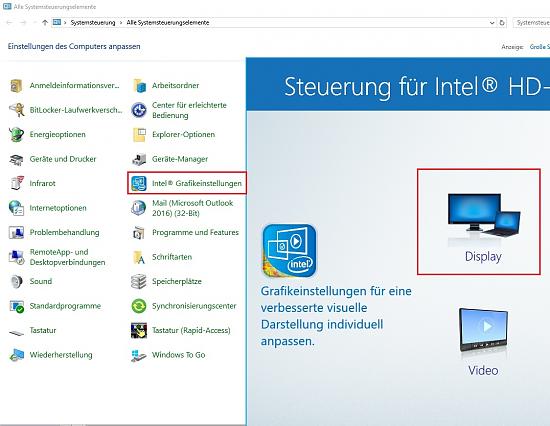550x426 pixels.
Task: Click the Speicherplätze label
Action: click(x=177, y=281)
